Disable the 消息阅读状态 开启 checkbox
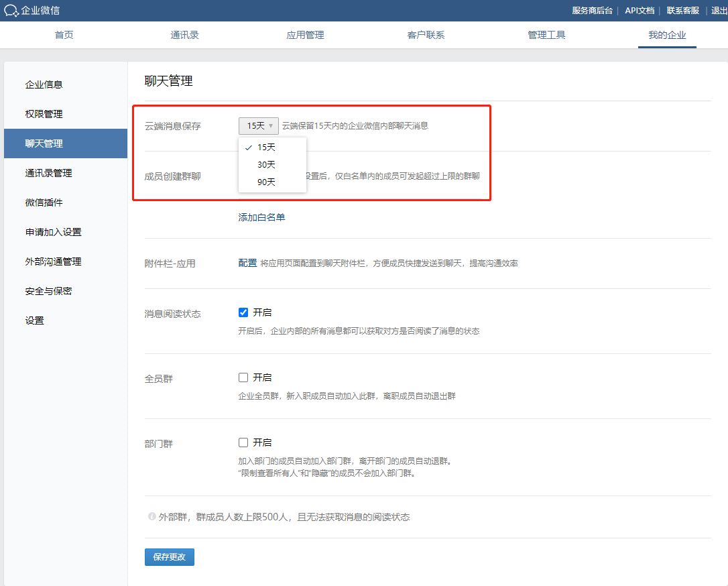The image size is (728, 586). 243,312
